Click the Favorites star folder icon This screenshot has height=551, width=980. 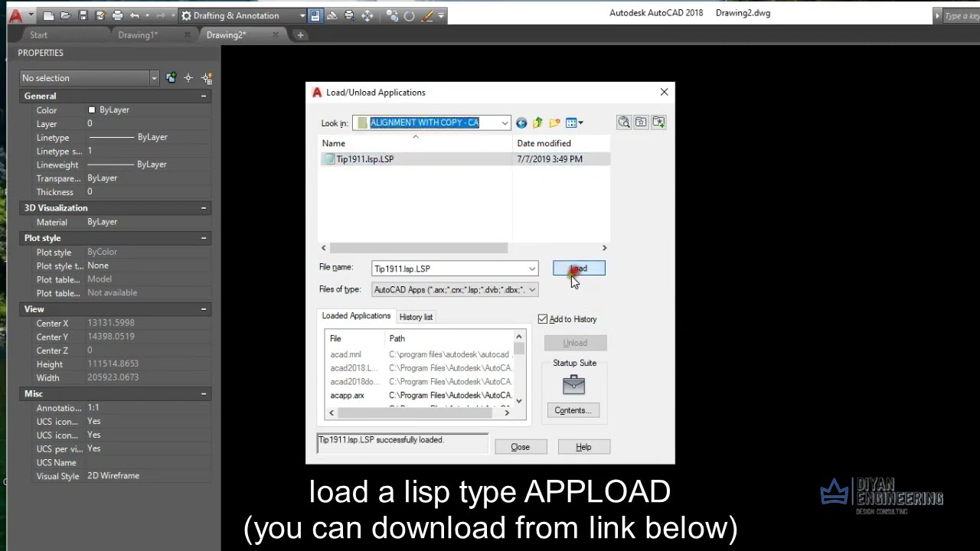[x=641, y=122]
